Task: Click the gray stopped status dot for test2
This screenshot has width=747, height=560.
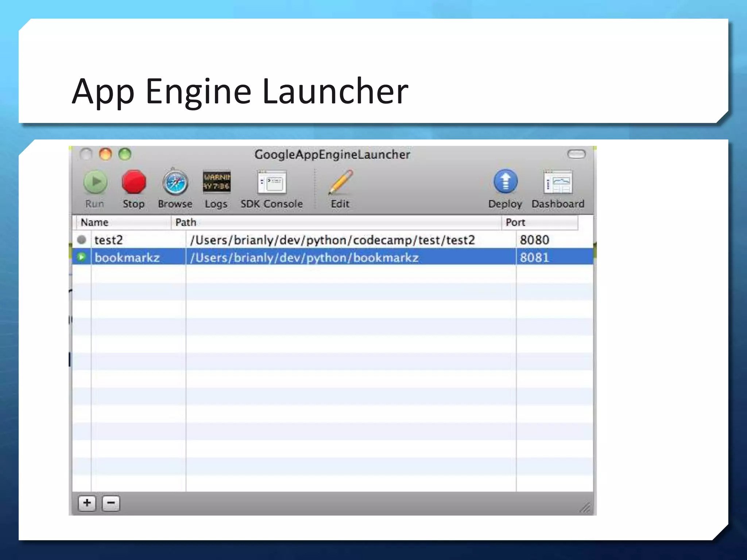Action: click(82, 240)
